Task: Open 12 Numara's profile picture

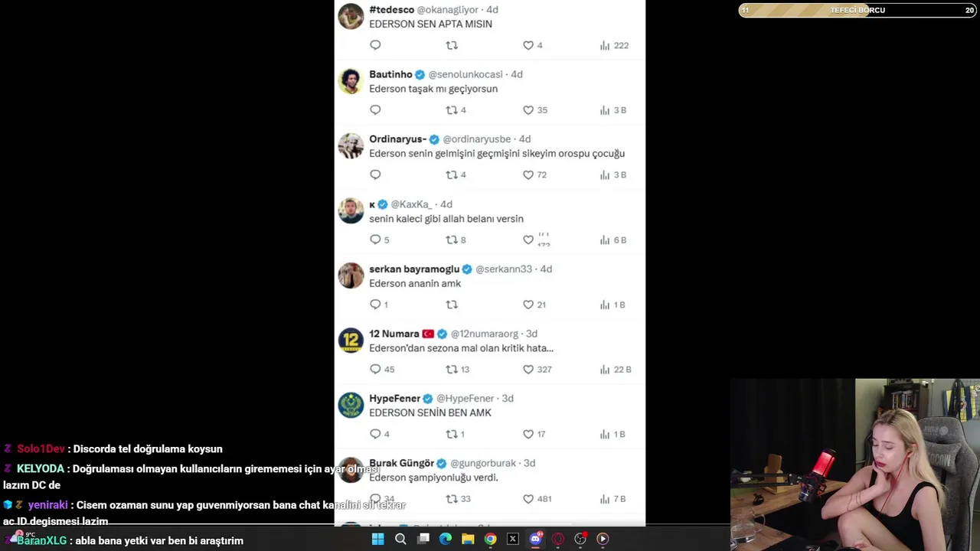Action: click(x=351, y=340)
